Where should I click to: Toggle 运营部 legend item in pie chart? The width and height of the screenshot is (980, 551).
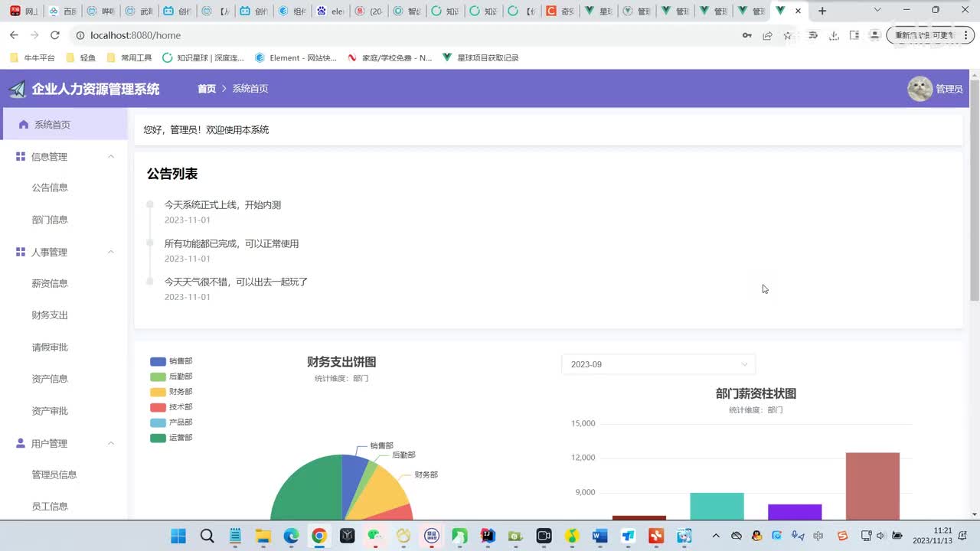pos(171,438)
